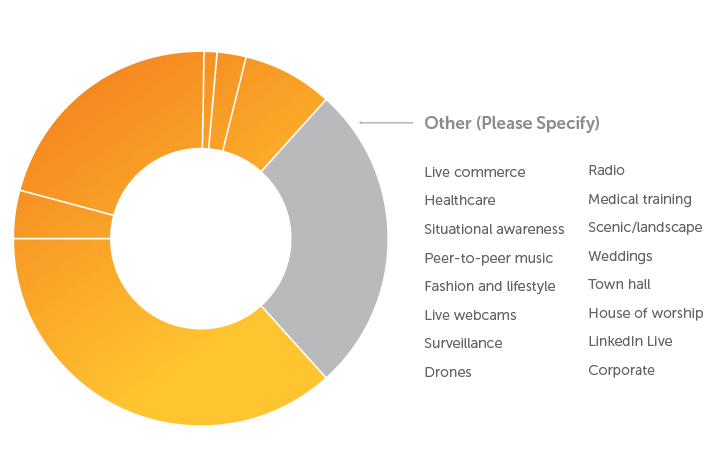Select the "Scenic/landscape" entry

pos(645,227)
